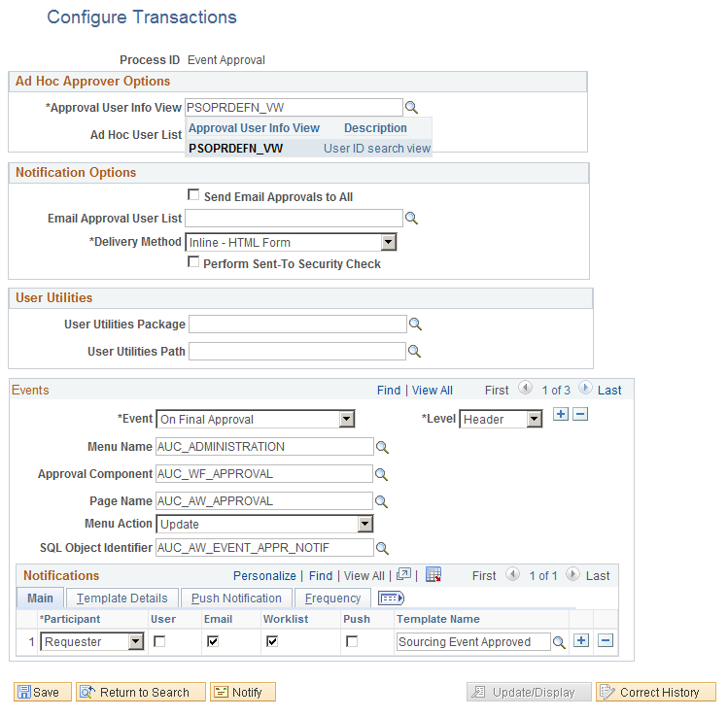Show previous Notifications row arrow
The image size is (728, 718).
512,574
